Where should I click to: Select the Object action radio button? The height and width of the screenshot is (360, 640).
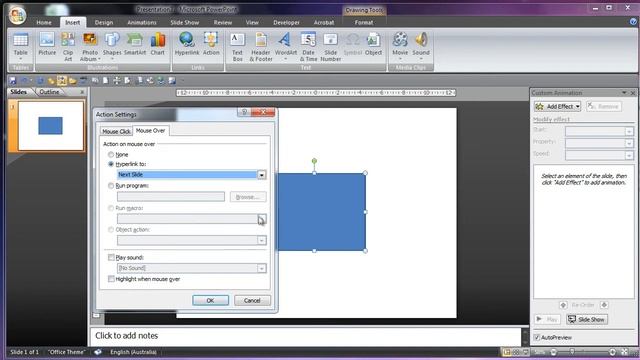pos(111,230)
